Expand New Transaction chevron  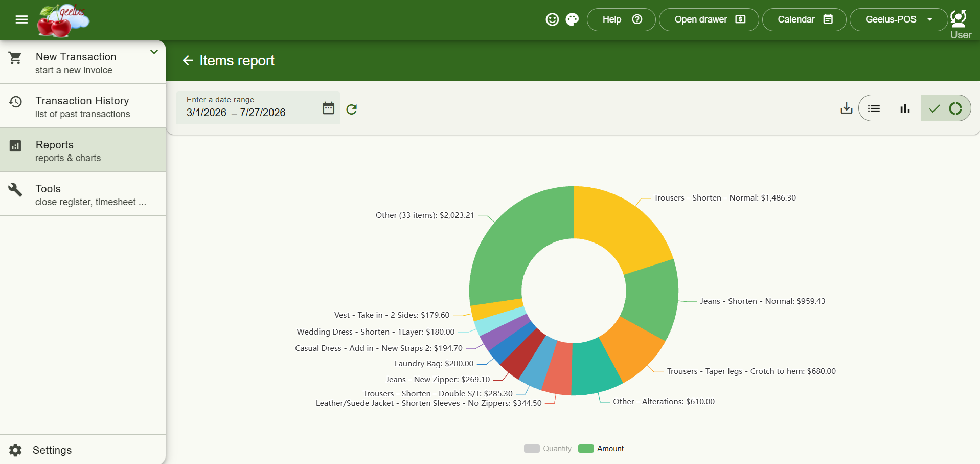point(154,52)
